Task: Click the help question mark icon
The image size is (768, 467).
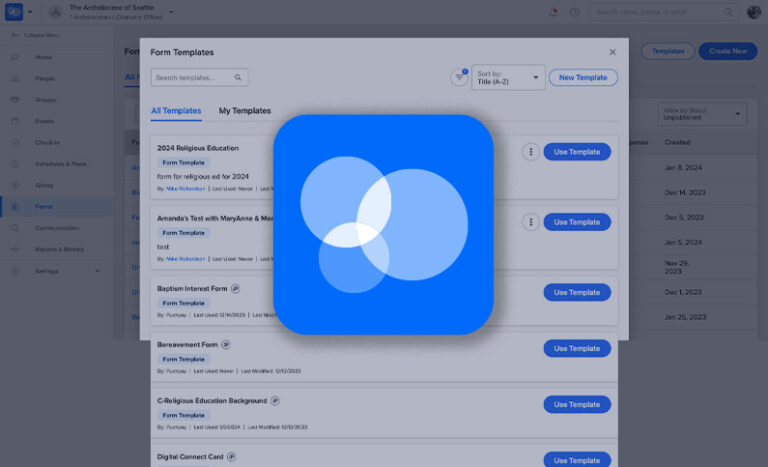Action: (x=574, y=12)
